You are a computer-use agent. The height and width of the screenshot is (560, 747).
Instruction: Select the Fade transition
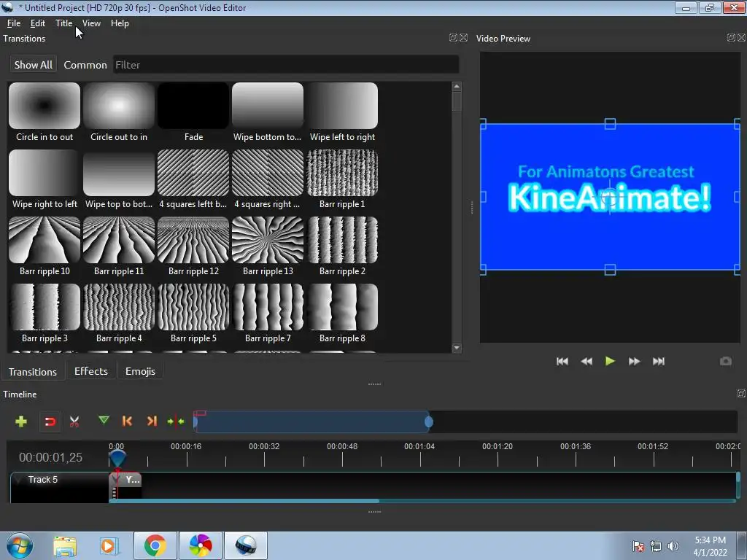(x=193, y=112)
